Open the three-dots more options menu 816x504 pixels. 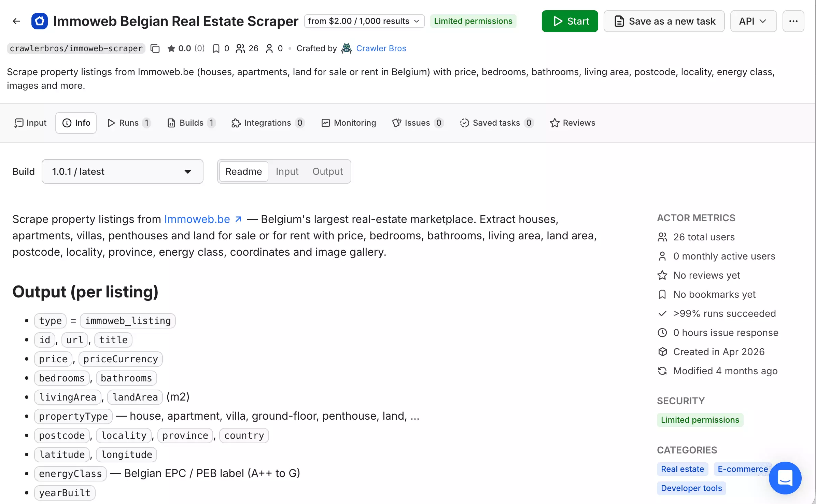(793, 21)
